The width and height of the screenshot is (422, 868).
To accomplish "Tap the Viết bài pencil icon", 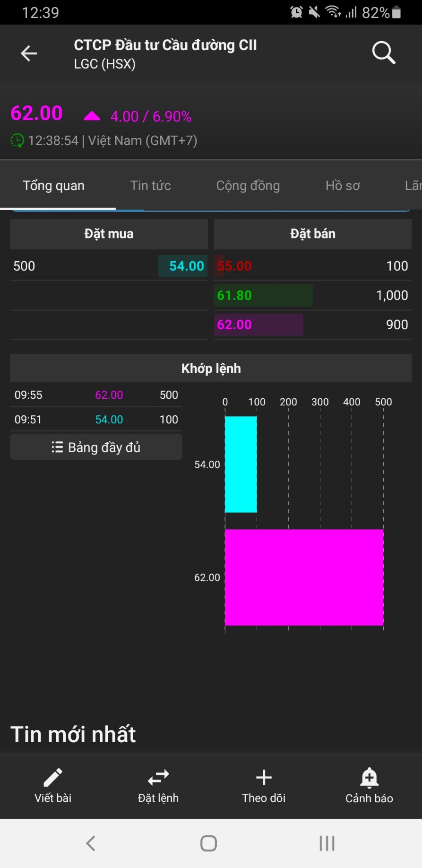I will tap(53, 778).
